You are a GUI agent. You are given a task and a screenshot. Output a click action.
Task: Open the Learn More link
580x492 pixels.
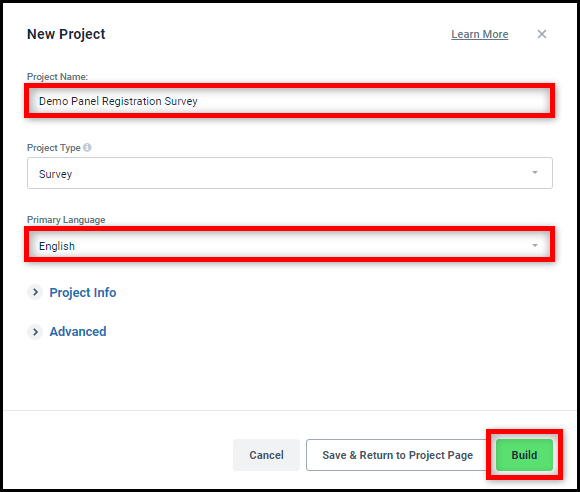[480, 34]
